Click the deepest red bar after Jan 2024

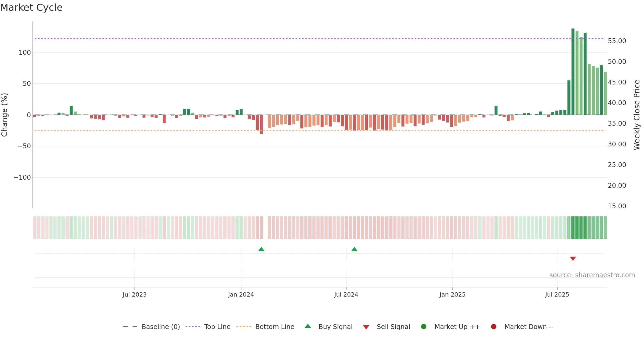pos(261,124)
